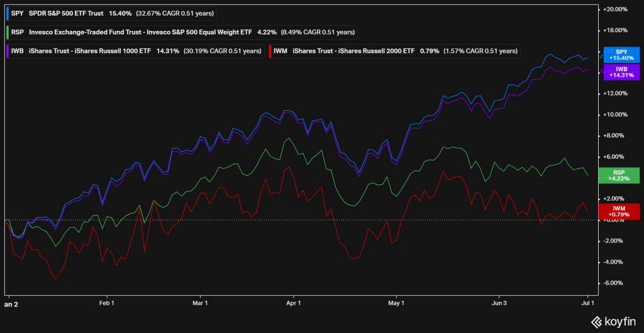Click the SPY +15.40% axis price tag
Screen dimensions: 644x333
tap(621, 54)
